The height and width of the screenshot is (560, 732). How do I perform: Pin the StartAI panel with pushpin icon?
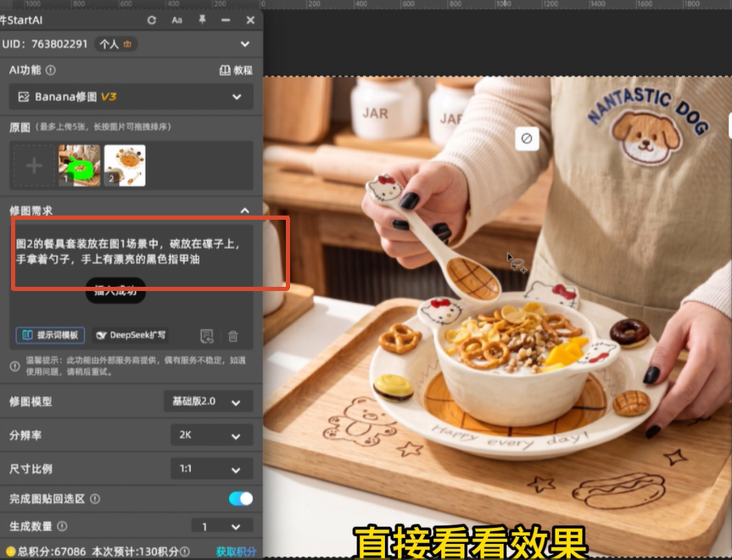202,20
